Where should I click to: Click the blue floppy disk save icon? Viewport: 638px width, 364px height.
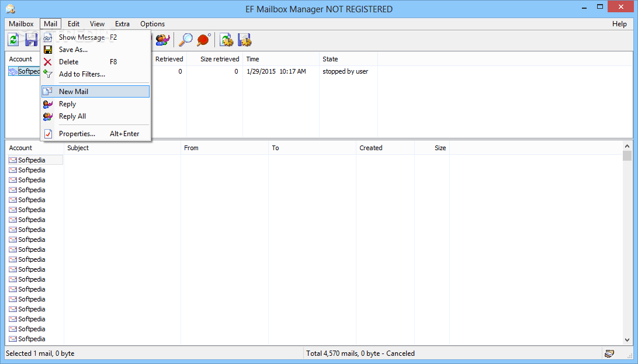pyautogui.click(x=31, y=40)
